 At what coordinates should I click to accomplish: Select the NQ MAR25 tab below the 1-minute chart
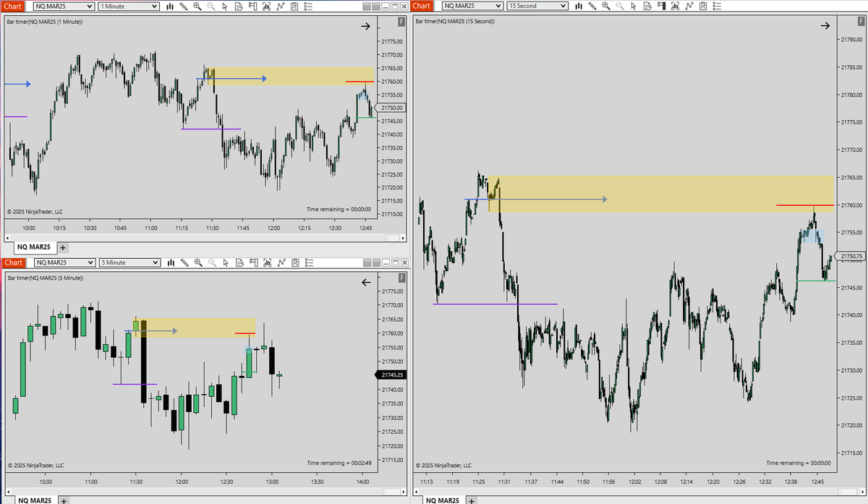(x=35, y=247)
